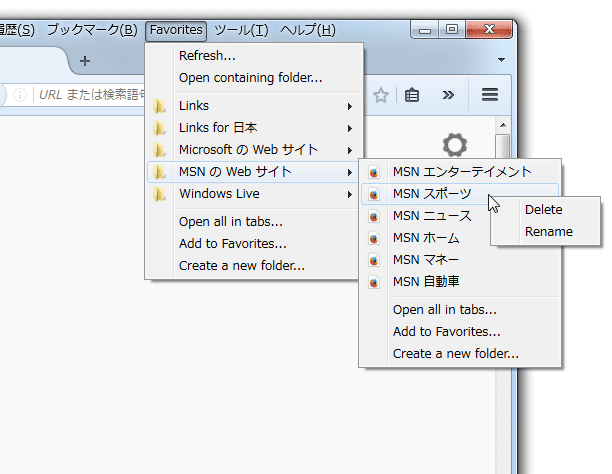
Task: Open the ツール(T) menu
Action: 241,30
